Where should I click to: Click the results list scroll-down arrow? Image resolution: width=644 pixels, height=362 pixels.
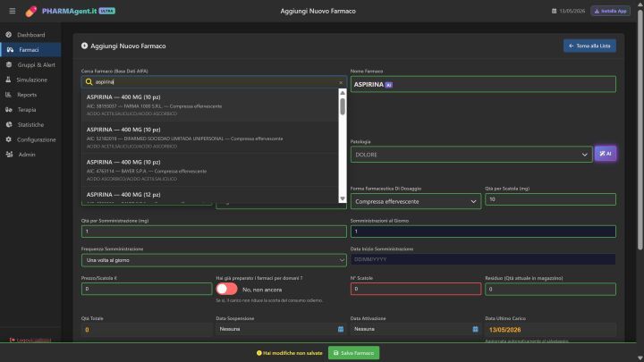coord(343,198)
